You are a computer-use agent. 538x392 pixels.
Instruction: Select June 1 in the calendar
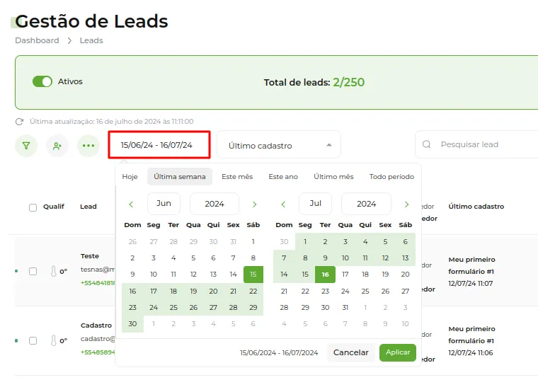coord(253,242)
